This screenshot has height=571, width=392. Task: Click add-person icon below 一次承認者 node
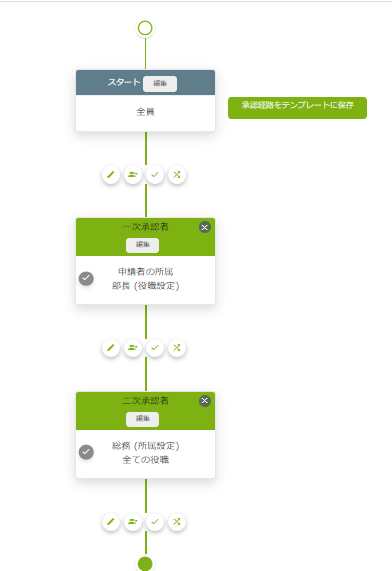coord(133,348)
